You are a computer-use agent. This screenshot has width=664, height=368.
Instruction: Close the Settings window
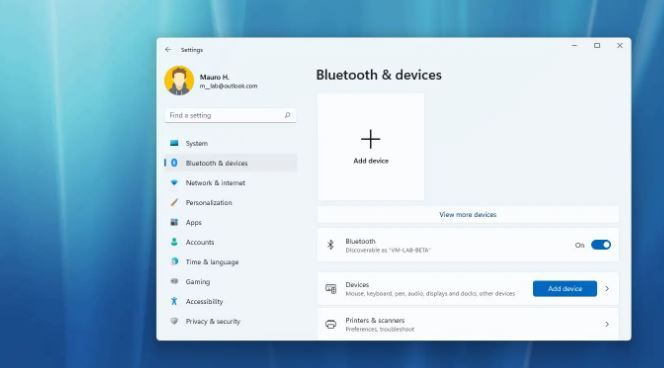[x=620, y=45]
